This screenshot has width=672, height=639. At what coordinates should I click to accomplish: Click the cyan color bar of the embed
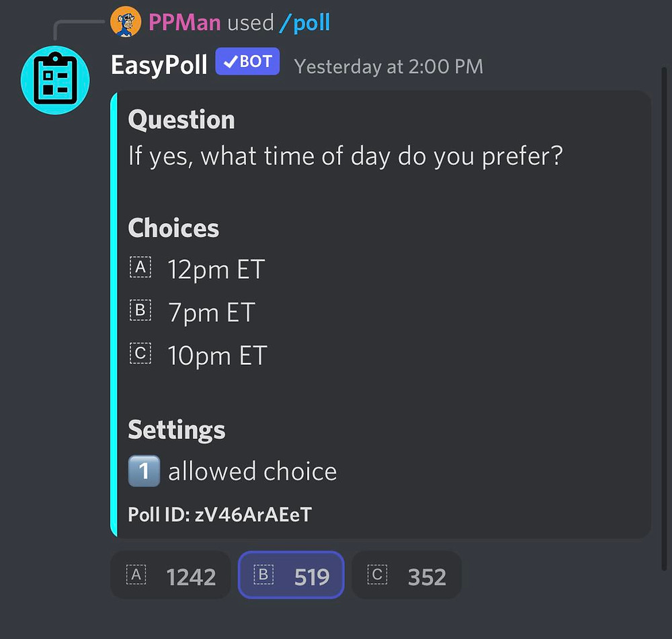pos(114,314)
